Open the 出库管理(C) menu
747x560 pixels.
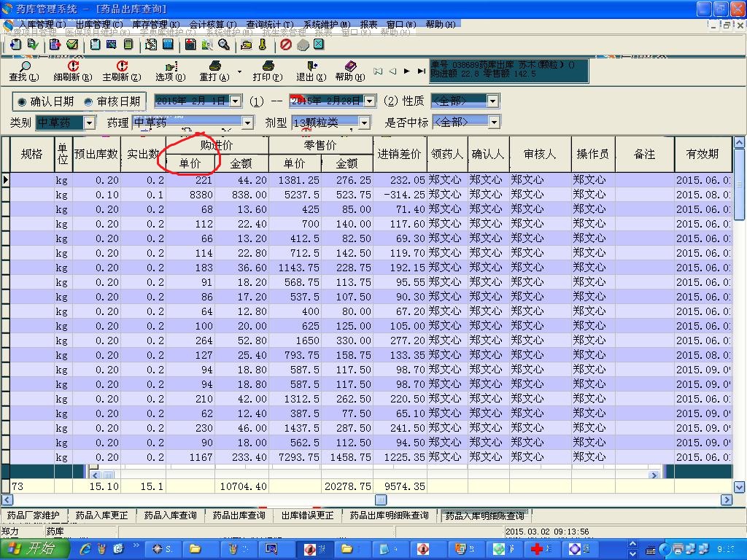(99, 24)
